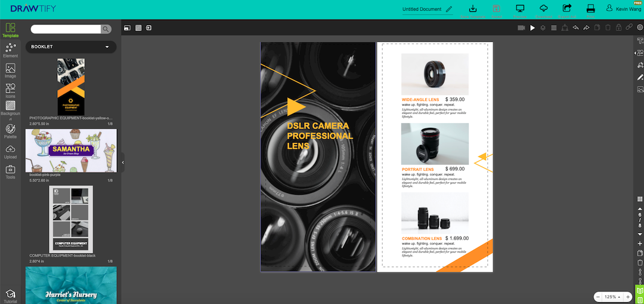Screen dimensions: 644x304
Task: Click the Saved disk icon
Action: point(496,9)
